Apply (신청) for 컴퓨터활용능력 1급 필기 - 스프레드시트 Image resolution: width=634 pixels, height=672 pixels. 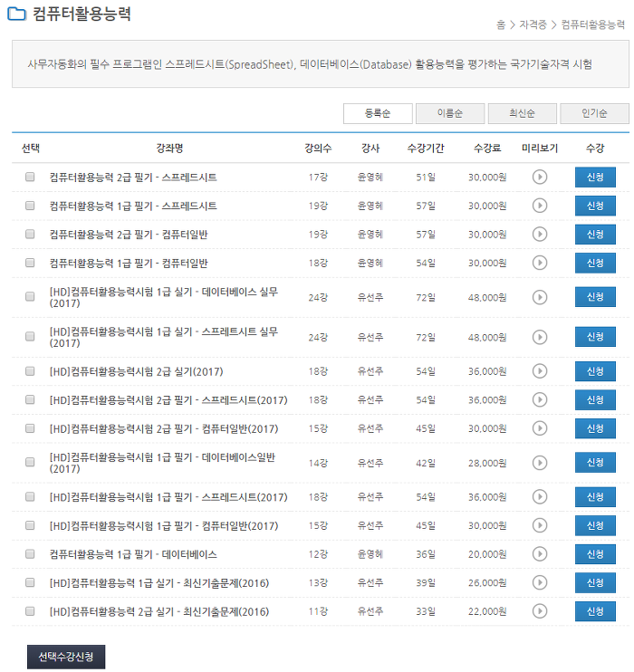(595, 206)
